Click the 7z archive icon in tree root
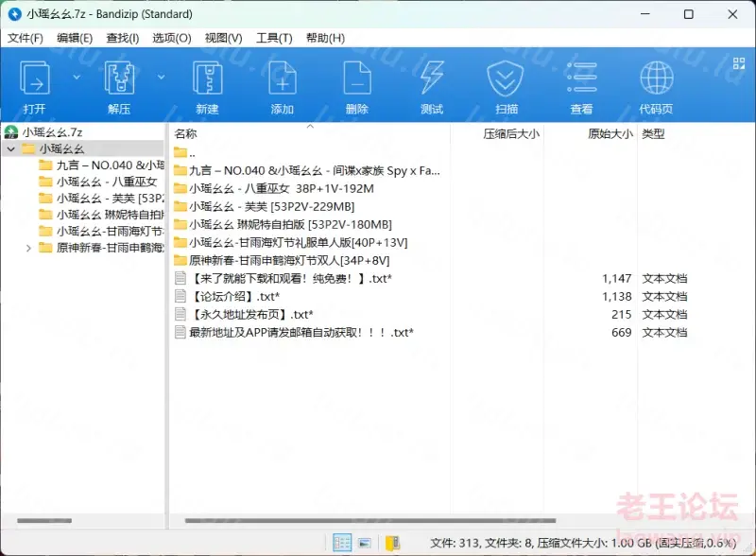The image size is (756, 556). point(11,132)
